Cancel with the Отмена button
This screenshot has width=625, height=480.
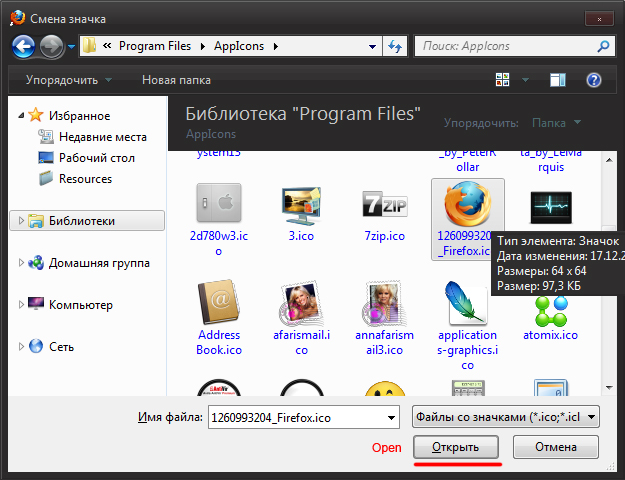pyautogui.click(x=556, y=447)
